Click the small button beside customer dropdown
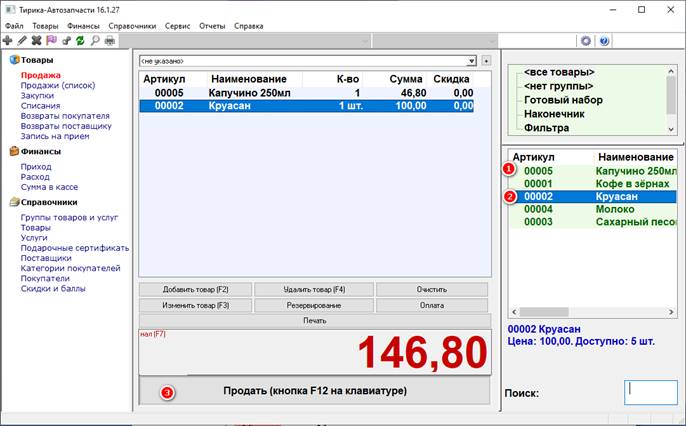The height and width of the screenshot is (426, 686). 486,61
